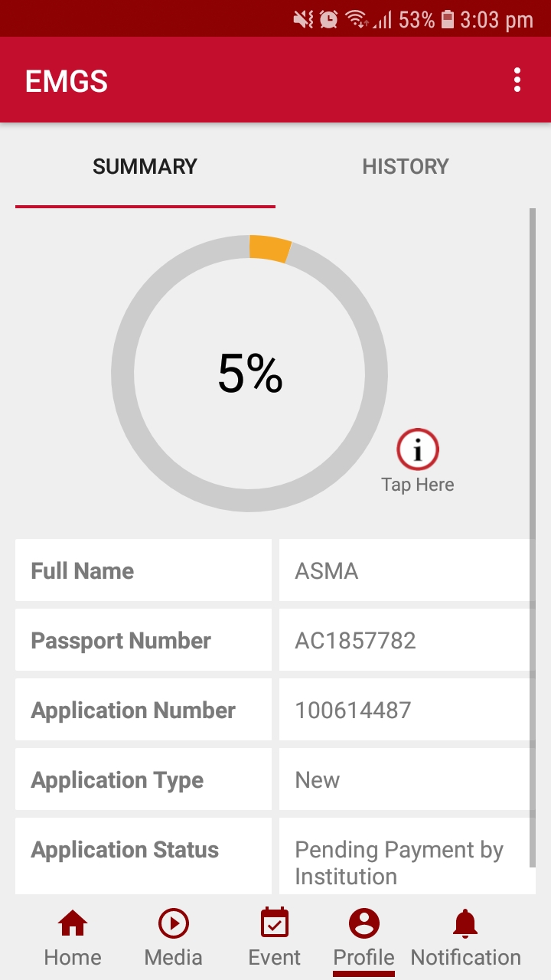The width and height of the screenshot is (551, 980).
Task: Switch to the HISTORY tab
Action: point(405,167)
